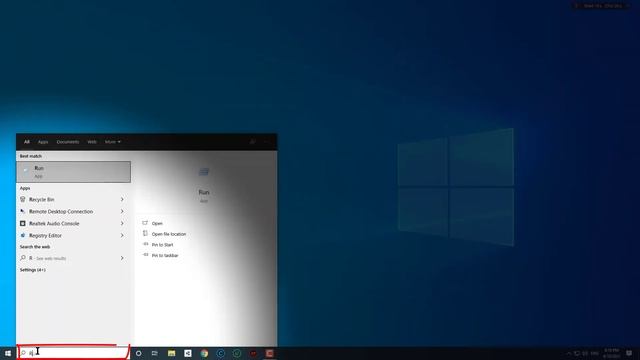The height and width of the screenshot is (360, 640).
Task: Click the options ellipsis in search header
Action: (x=266, y=142)
